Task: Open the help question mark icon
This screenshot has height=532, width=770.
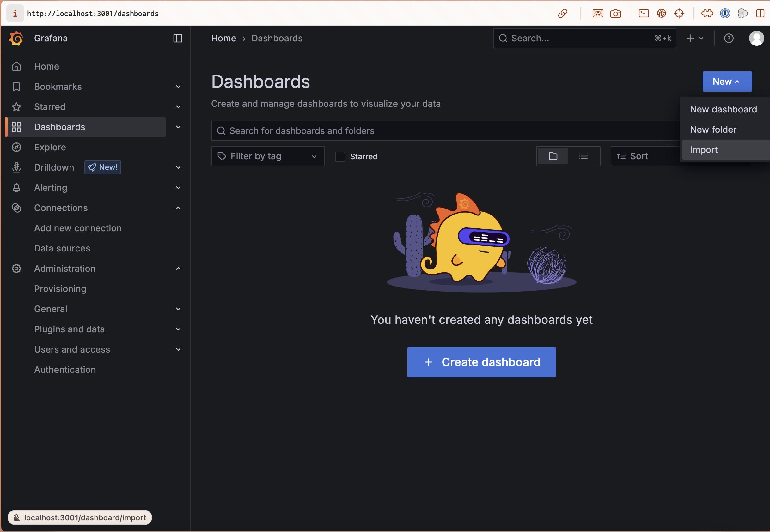Action: tap(729, 38)
